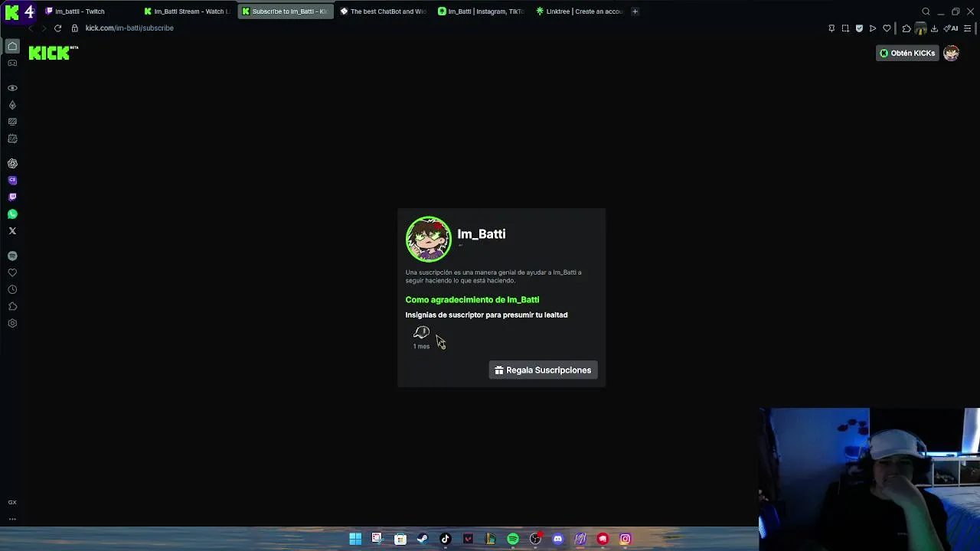The image size is (980, 551).
Task: Open the sidebar three-dot menu
Action: tap(12, 519)
